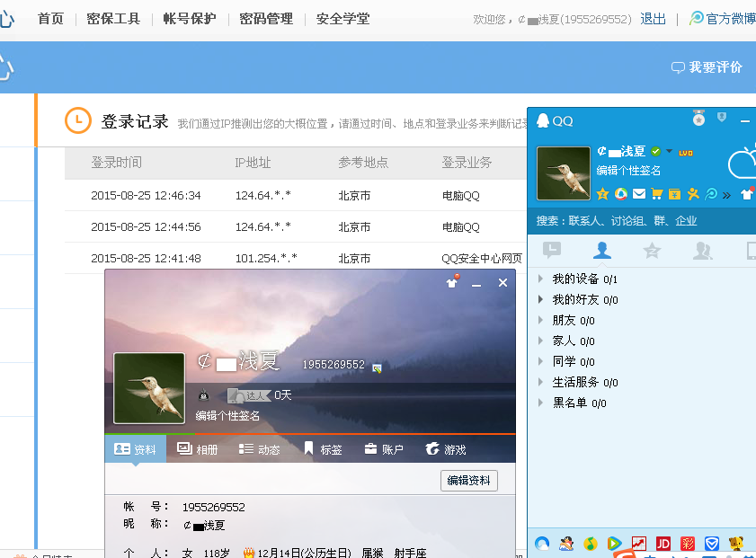Screen dimensions: 756x558
Task: Open QQ Browser icon in bottom app bar
Action: point(542,544)
